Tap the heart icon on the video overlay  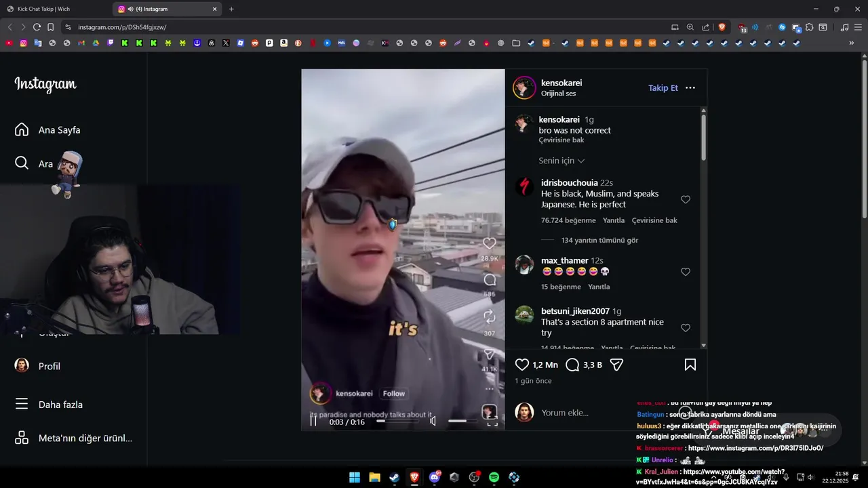click(x=489, y=243)
